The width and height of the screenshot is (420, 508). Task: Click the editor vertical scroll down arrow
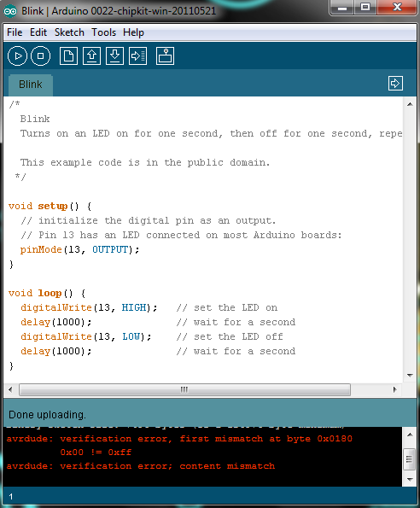click(x=410, y=376)
